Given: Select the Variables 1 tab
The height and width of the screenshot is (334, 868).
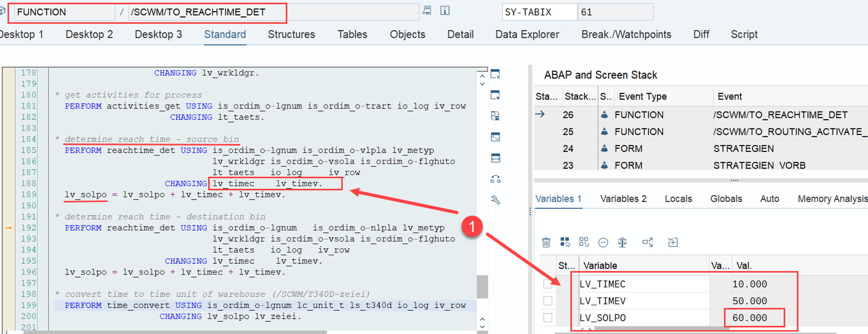Looking at the screenshot, I should pyautogui.click(x=559, y=199).
